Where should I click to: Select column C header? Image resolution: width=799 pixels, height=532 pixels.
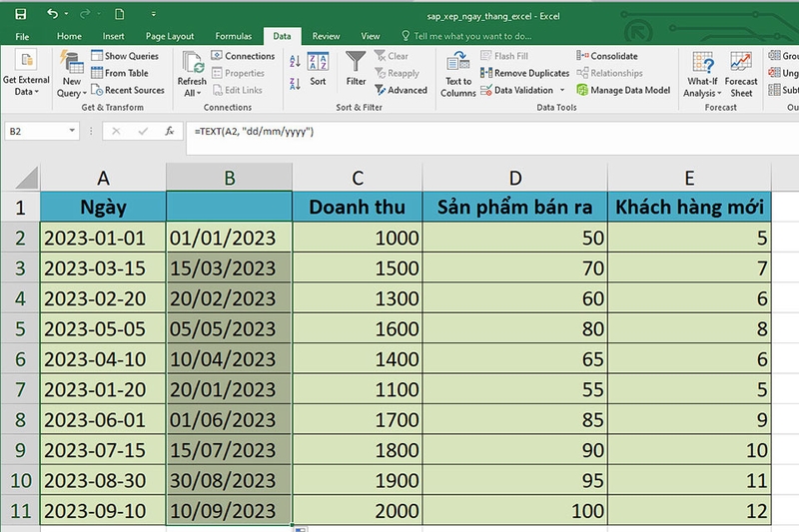(x=358, y=178)
